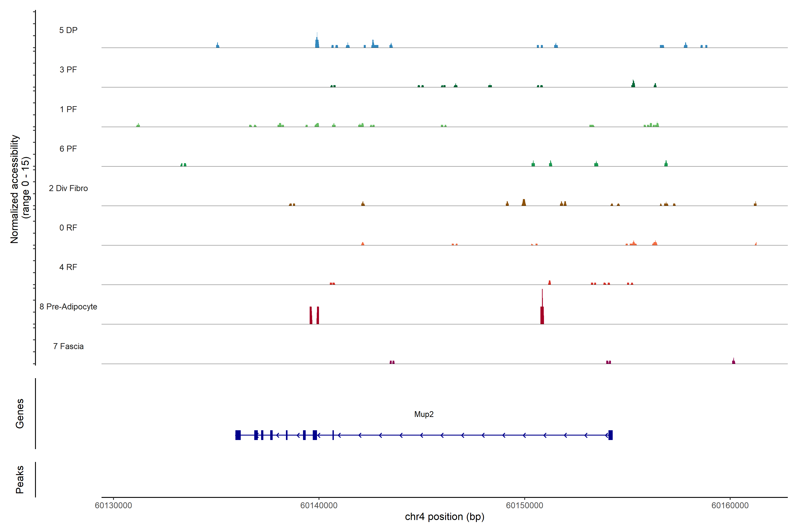
Task: Click the 7 Fascia track label
Action: 68,346
